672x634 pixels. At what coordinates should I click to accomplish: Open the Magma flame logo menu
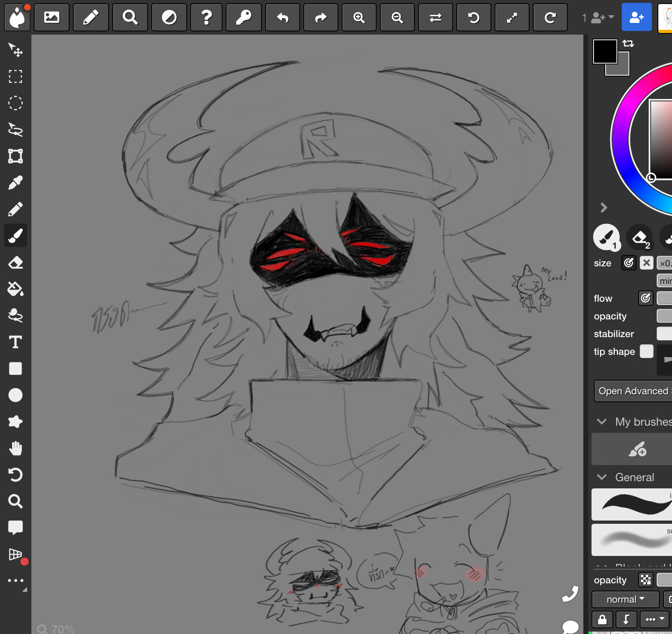[x=17, y=17]
